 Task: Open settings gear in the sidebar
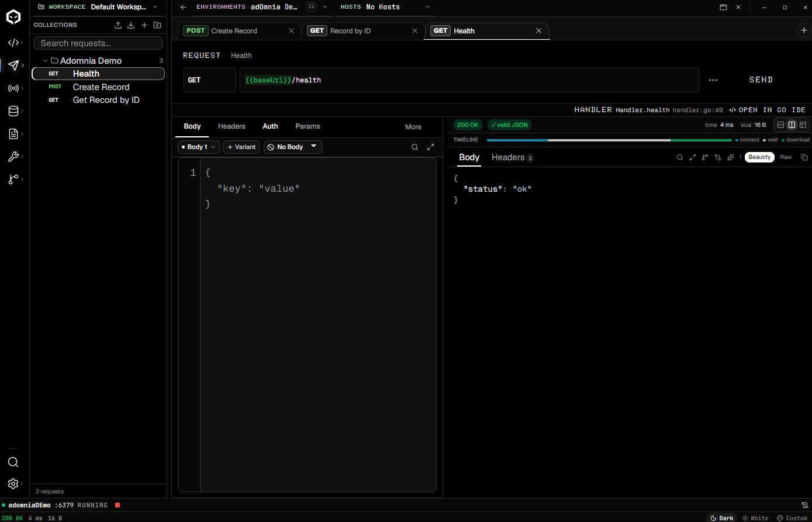[x=13, y=483]
